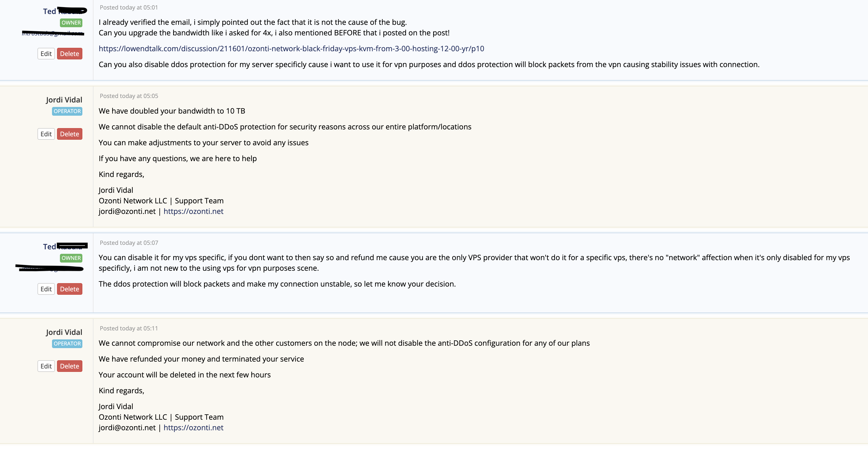Click Ted's name on 05:01 post

tap(64, 11)
